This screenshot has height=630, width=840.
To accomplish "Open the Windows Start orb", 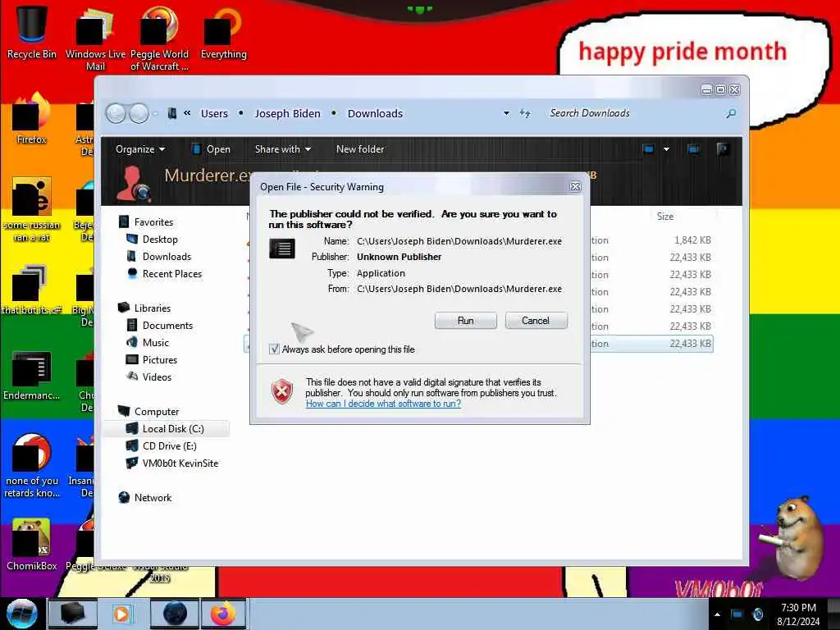I will point(21,614).
